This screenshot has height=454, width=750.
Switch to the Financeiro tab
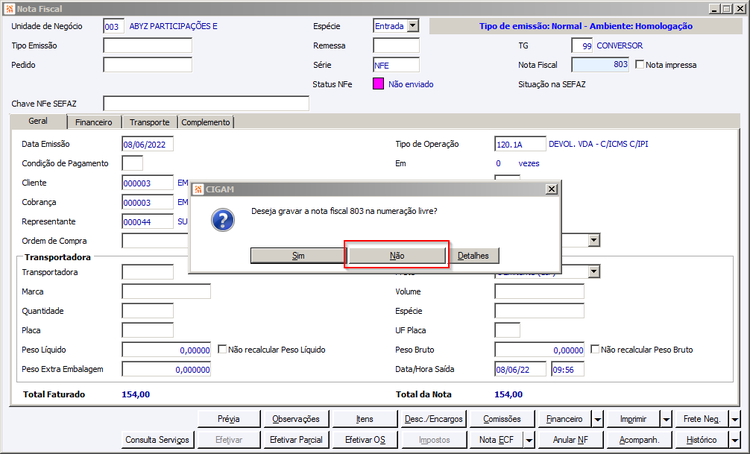click(x=94, y=122)
